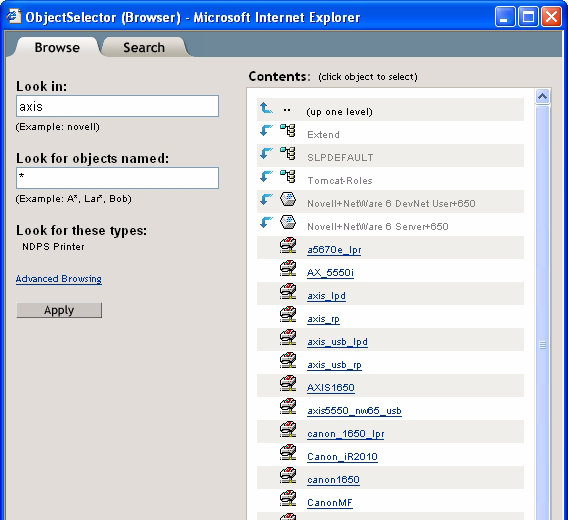Viewport: 568px width, 520px height.
Task: Select the axis_rp printer link
Action: point(323,319)
